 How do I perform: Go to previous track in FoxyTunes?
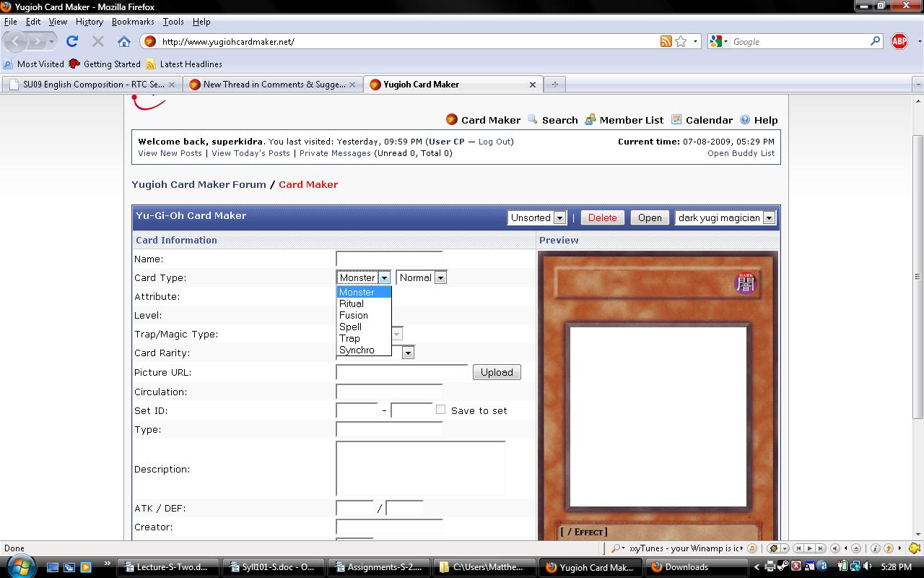[799, 548]
